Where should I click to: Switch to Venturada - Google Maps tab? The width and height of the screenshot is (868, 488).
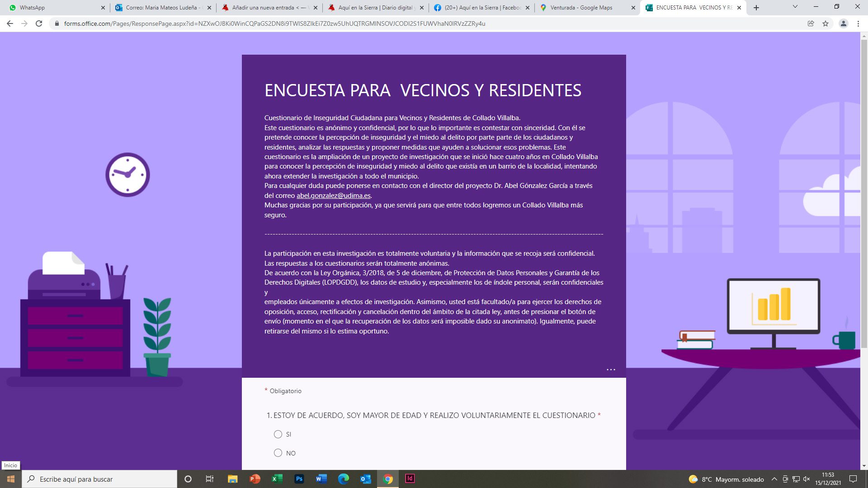[581, 8]
